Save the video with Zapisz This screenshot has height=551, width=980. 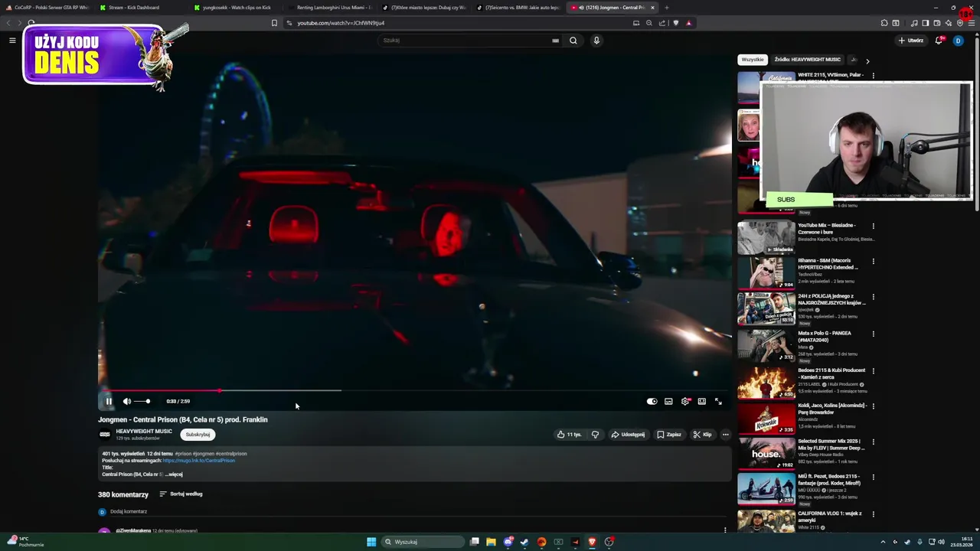669,435
